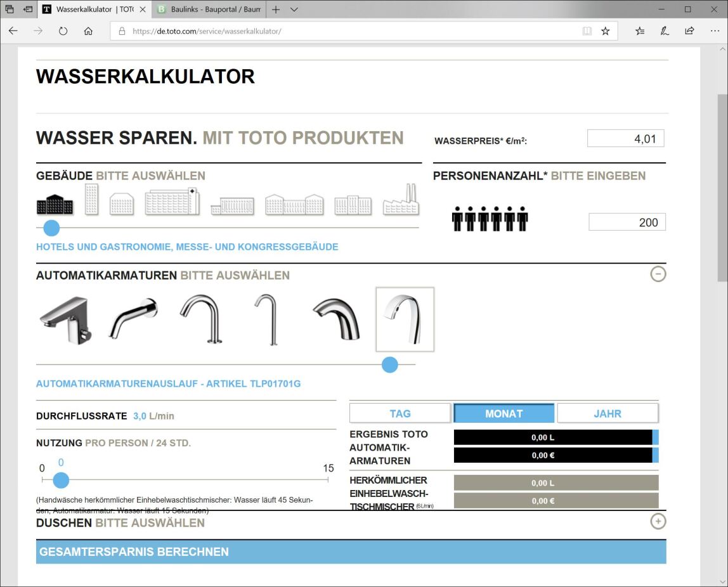Image resolution: width=728 pixels, height=587 pixels.
Task: Click the usage per person slider handle
Action: tap(61, 480)
